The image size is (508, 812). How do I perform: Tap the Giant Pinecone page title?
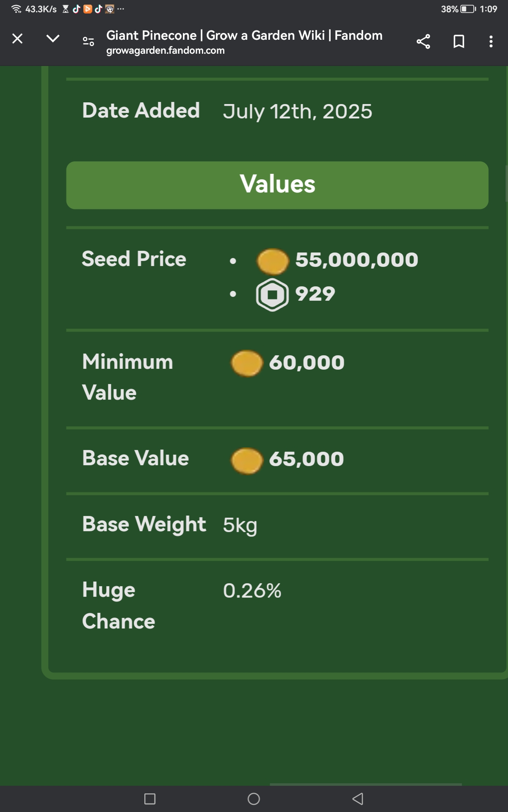pos(244,35)
